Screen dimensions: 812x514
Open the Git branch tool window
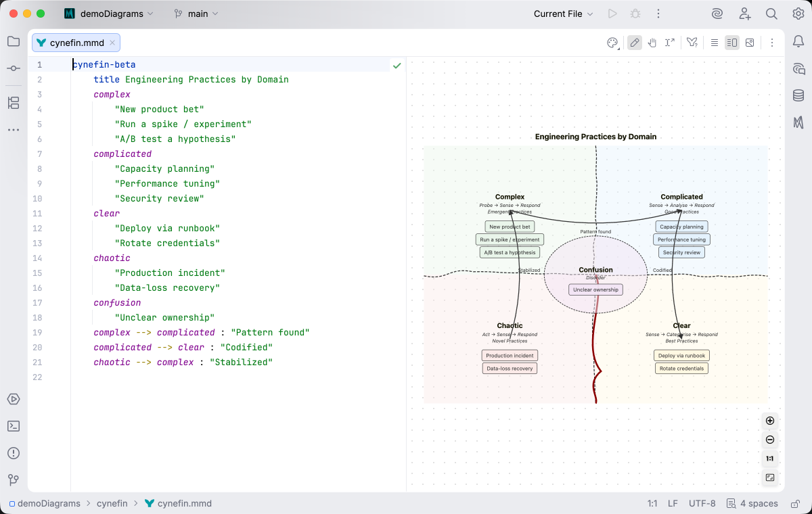[x=14, y=480]
